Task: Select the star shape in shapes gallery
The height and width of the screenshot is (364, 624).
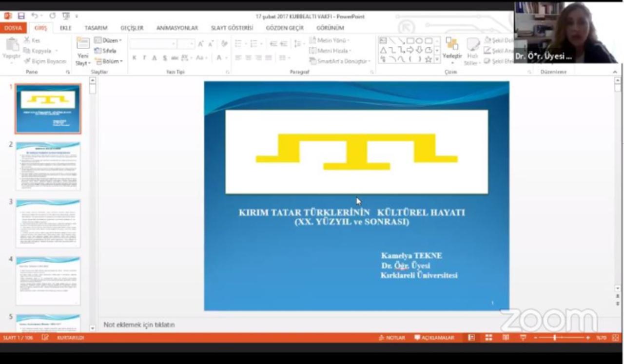Action: (x=428, y=59)
